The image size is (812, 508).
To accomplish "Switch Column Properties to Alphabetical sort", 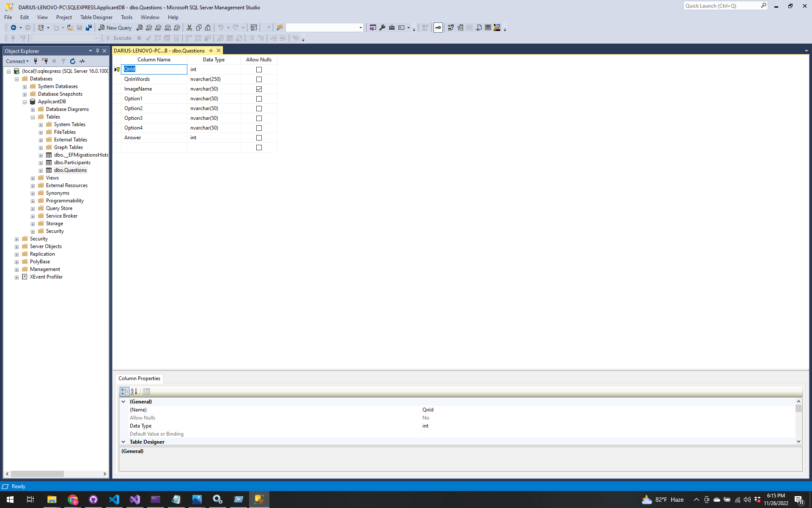I will pos(134,392).
